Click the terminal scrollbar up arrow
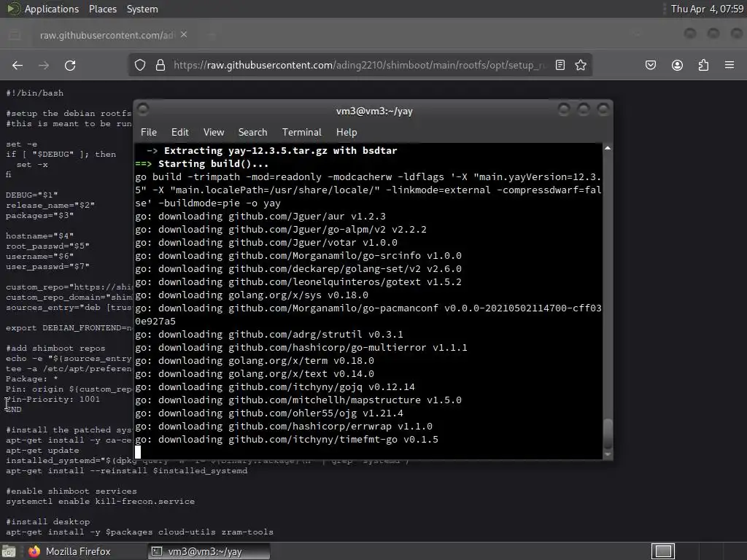The width and height of the screenshot is (747, 560). pos(608,148)
